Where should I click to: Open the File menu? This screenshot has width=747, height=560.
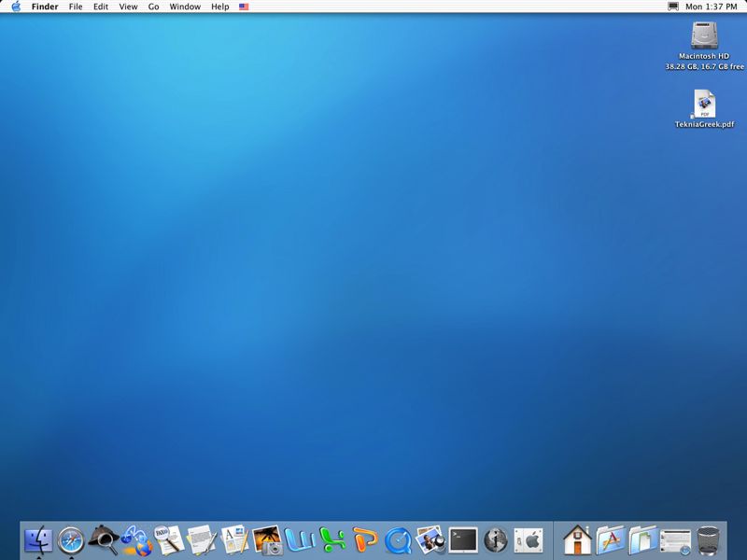pyautogui.click(x=76, y=7)
